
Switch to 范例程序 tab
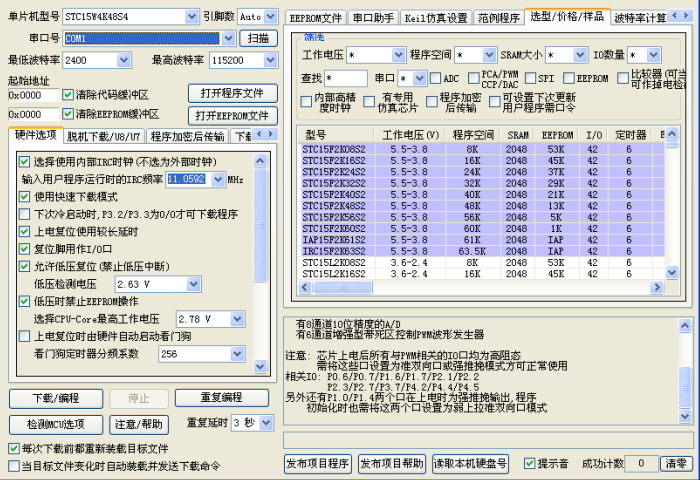tap(499, 18)
